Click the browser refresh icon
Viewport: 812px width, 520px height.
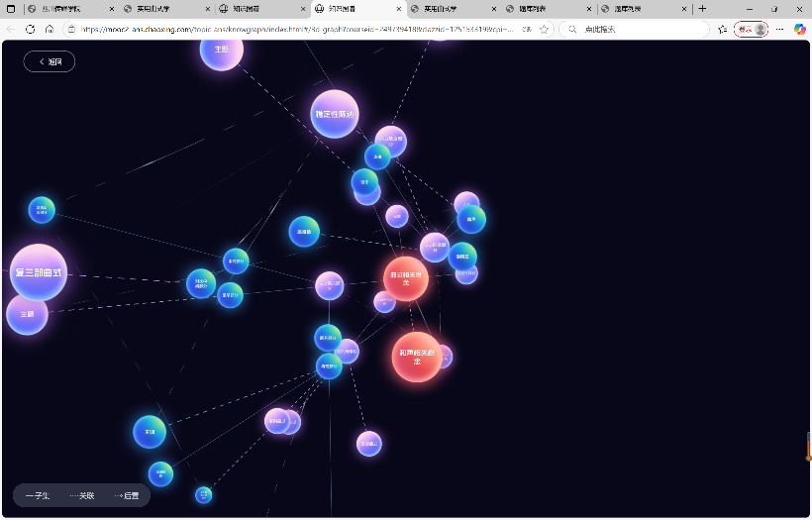click(30, 30)
